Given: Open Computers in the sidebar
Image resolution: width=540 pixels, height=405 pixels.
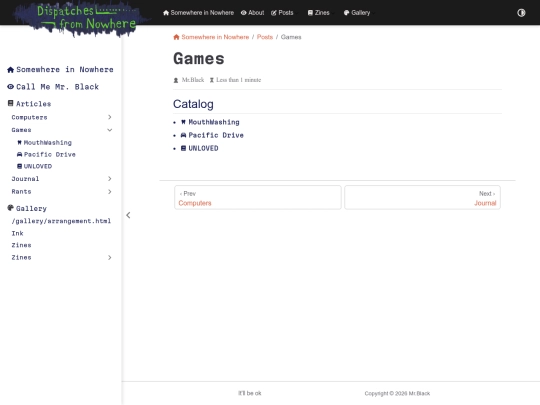Looking at the screenshot, I should click(x=29, y=117).
